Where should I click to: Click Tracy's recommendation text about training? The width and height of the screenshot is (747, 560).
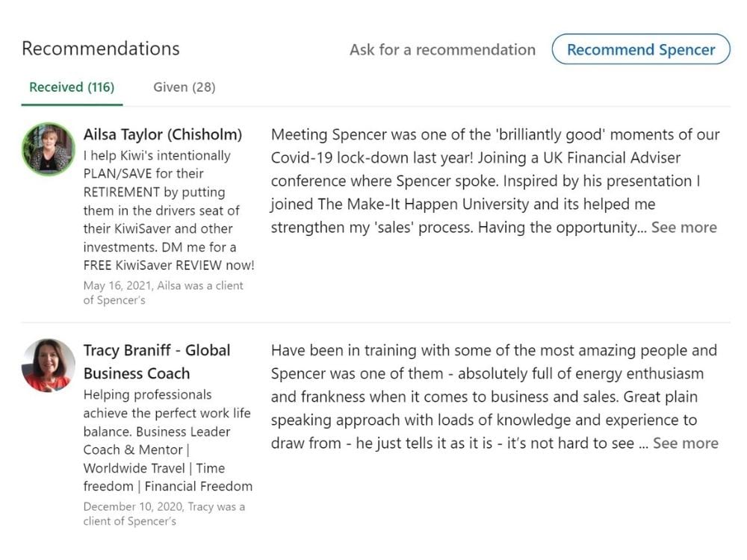(495, 396)
